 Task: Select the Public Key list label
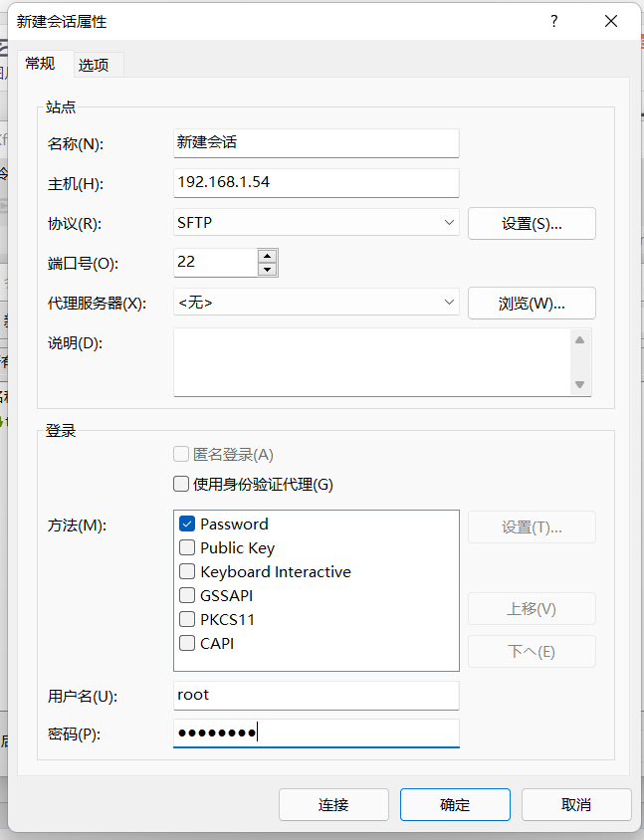[237, 548]
